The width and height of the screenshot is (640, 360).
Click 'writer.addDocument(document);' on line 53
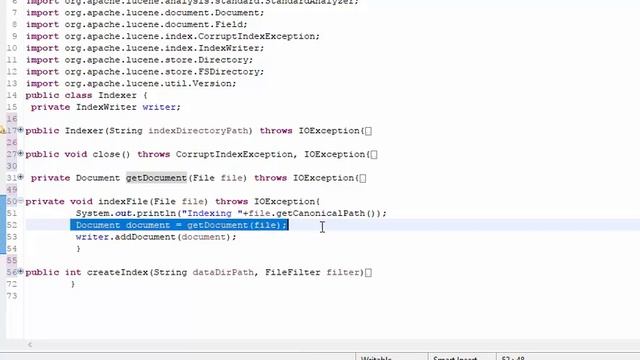156,237
